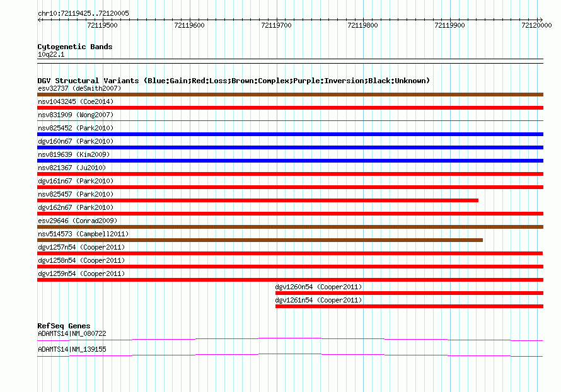Select the red dgv162n67 loss bar
Image resolution: width=561 pixels, height=392 pixels.
[x=290, y=214]
